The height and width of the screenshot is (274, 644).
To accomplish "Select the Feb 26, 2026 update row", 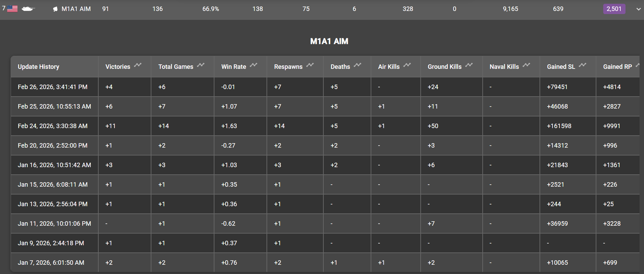I will (x=52, y=87).
